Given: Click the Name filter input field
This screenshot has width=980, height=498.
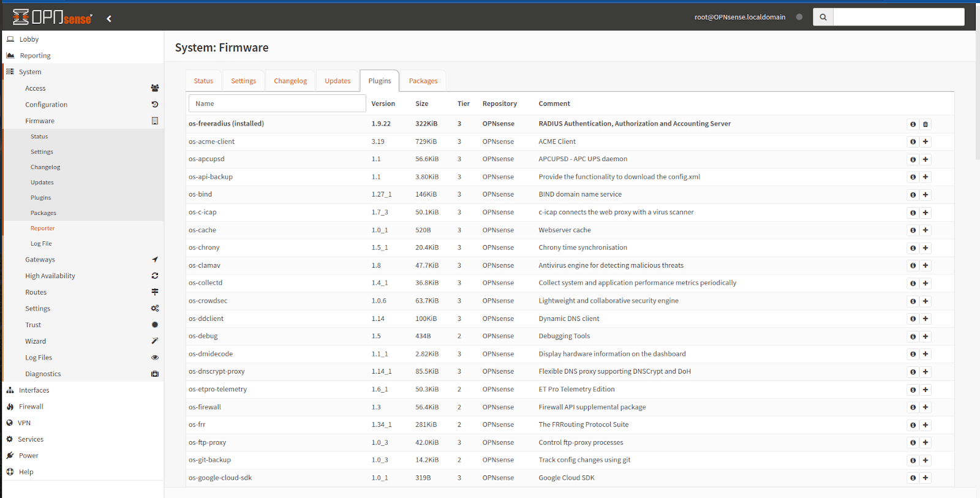Looking at the screenshot, I should (277, 104).
